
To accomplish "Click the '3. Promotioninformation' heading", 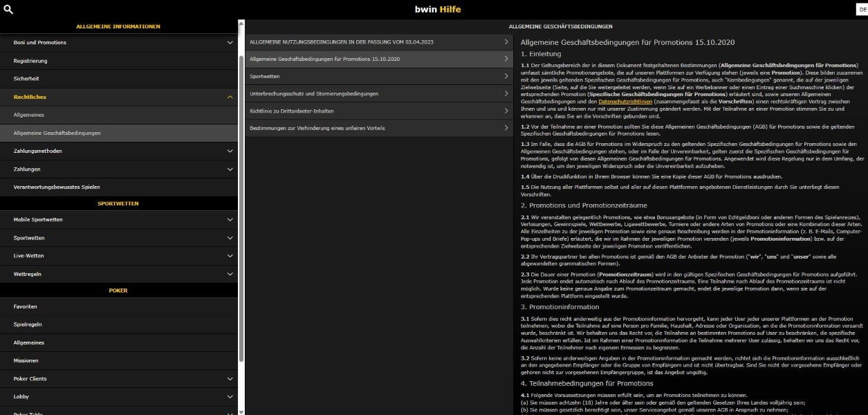I will [x=560, y=306].
